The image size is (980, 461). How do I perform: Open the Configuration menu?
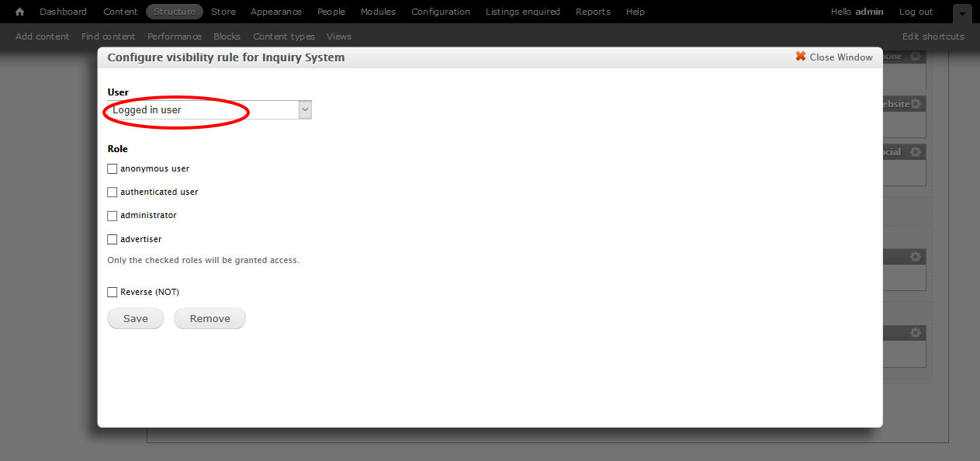(x=441, y=12)
